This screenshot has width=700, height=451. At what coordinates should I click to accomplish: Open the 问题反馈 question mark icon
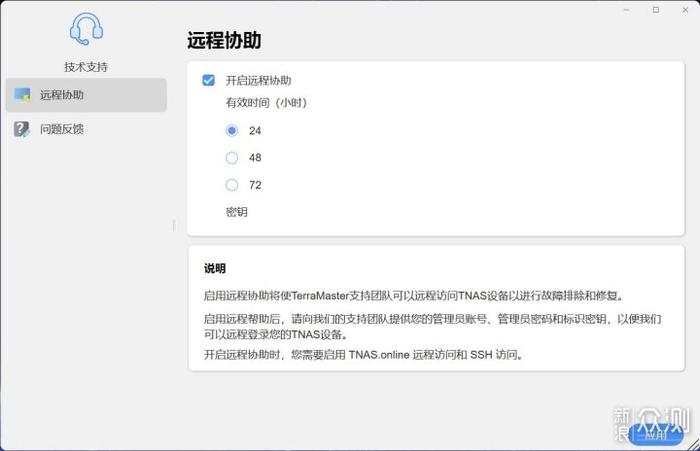(x=22, y=129)
